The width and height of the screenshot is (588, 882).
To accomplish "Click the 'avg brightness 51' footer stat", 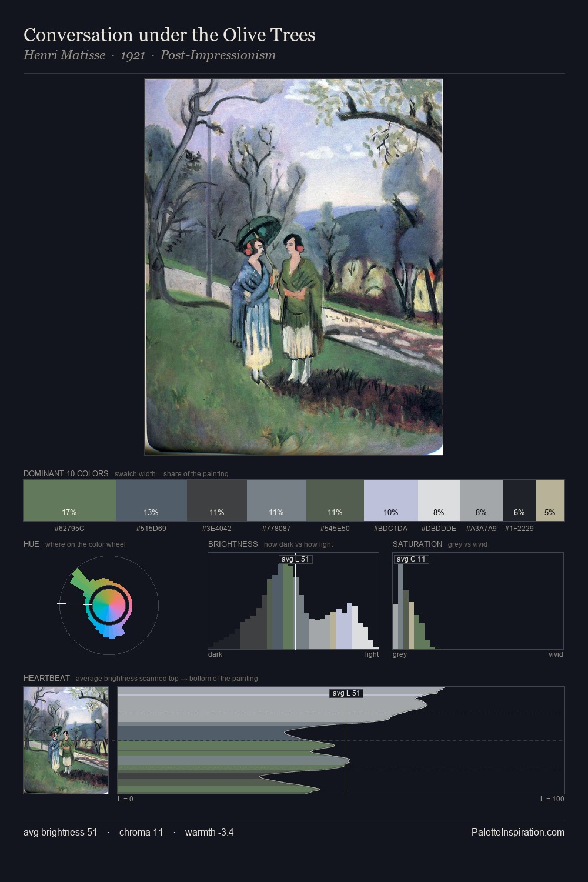I will (x=61, y=832).
